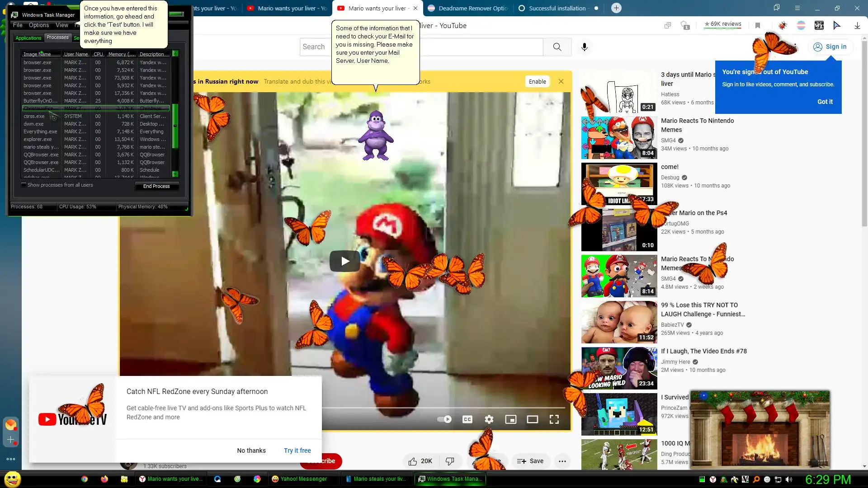Click the End Process button
Screen dimensions: 868x488
click(156, 186)
